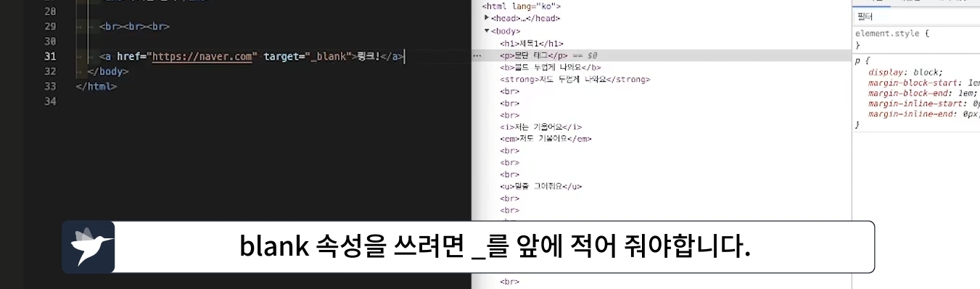Click the display: block declaration
This screenshot has width=980, height=289.
tap(905, 72)
